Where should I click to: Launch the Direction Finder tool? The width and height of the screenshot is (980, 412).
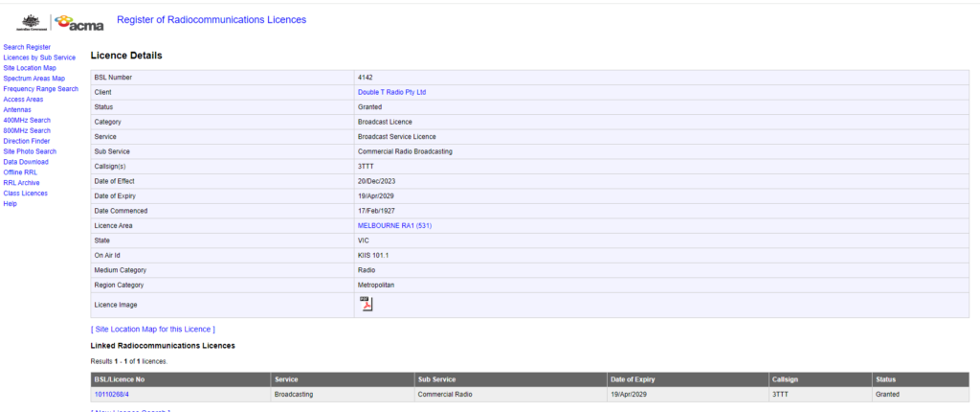click(26, 141)
